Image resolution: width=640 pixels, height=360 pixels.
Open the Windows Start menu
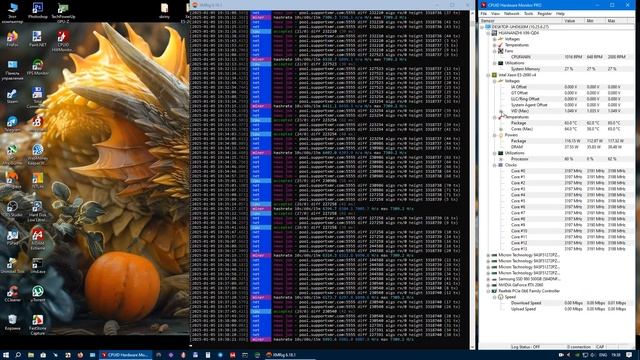tap(6, 355)
